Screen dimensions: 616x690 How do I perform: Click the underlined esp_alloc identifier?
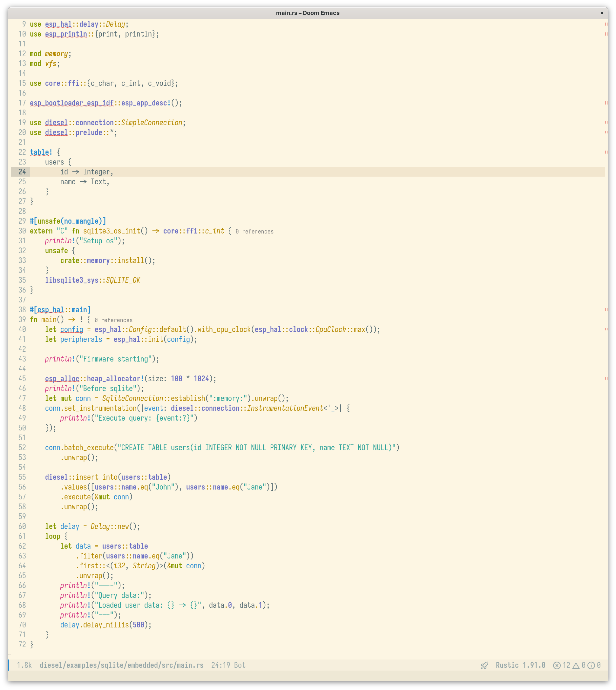pos(62,379)
